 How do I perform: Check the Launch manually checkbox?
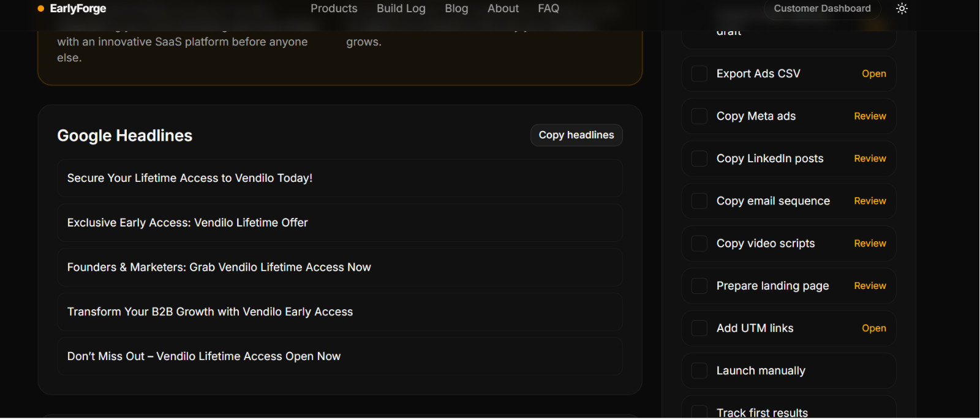(x=699, y=371)
